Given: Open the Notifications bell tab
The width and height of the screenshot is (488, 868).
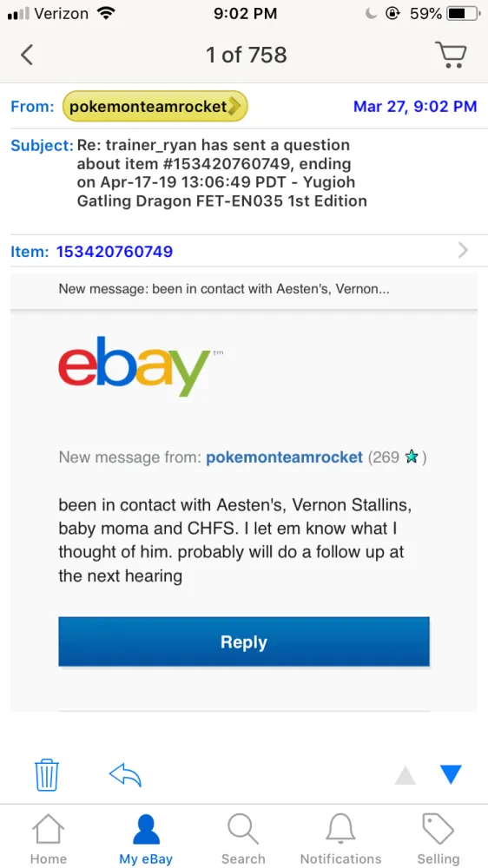Looking at the screenshot, I should (340, 838).
